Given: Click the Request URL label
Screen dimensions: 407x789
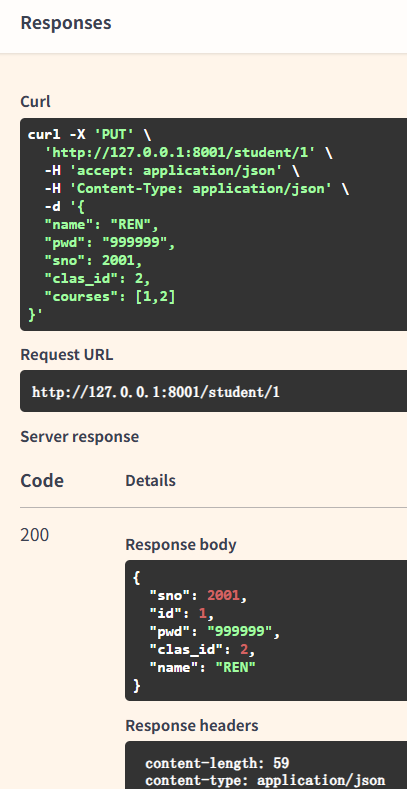Looking at the screenshot, I should tap(67, 355).
